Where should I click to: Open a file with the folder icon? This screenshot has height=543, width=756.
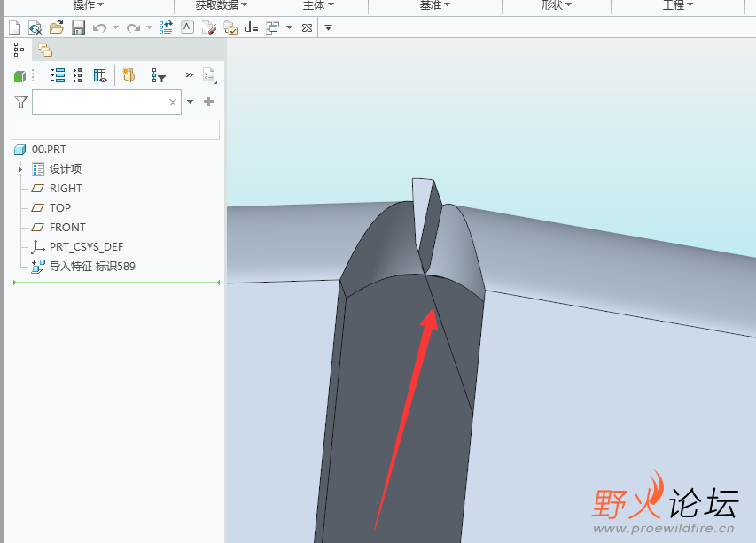[57, 27]
